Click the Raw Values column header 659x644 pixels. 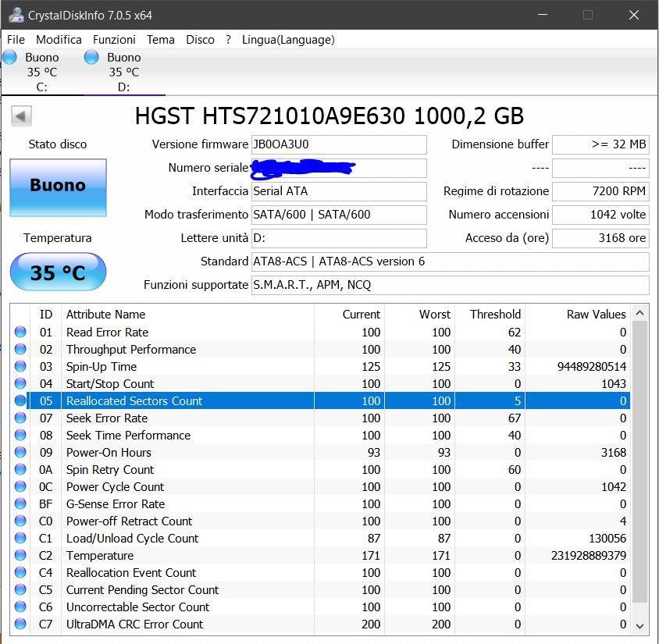[x=578, y=315]
